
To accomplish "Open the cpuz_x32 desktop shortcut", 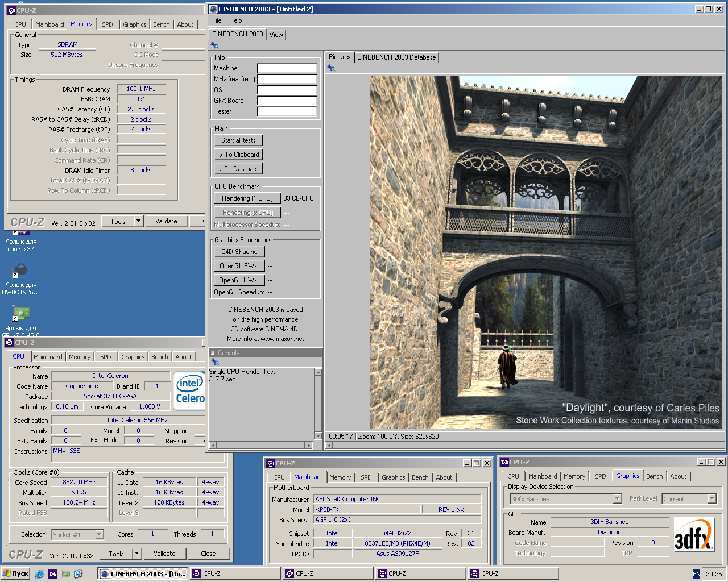I will (20, 241).
